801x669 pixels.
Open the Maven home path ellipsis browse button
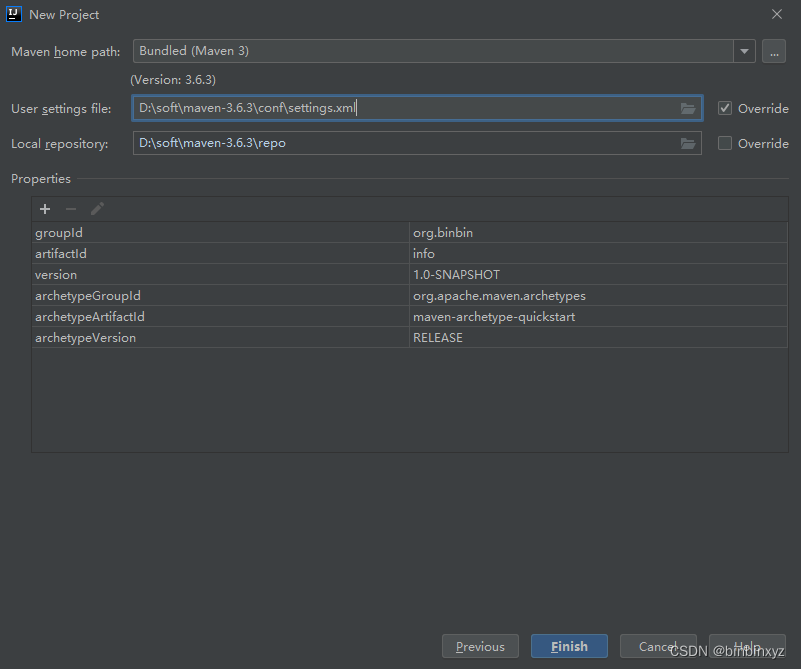(x=774, y=51)
